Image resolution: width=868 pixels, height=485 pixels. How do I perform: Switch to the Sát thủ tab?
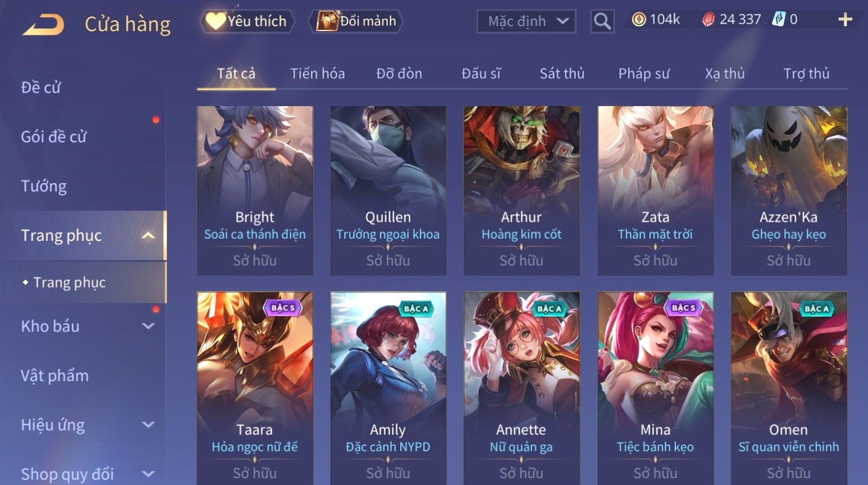pyautogui.click(x=562, y=74)
